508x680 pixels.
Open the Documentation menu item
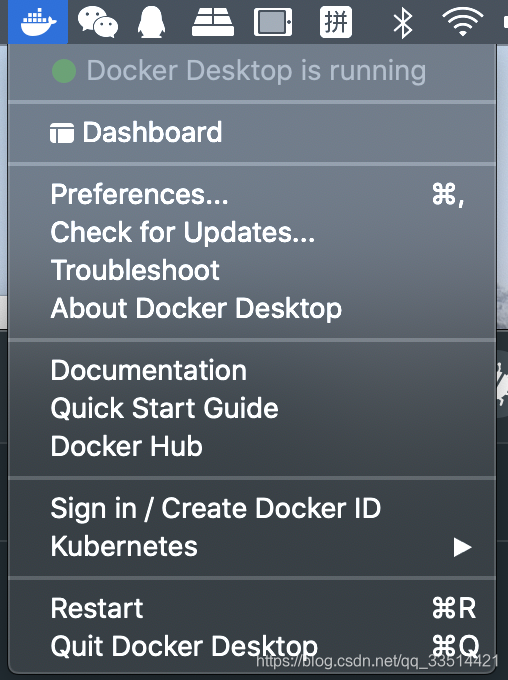(252, 370)
